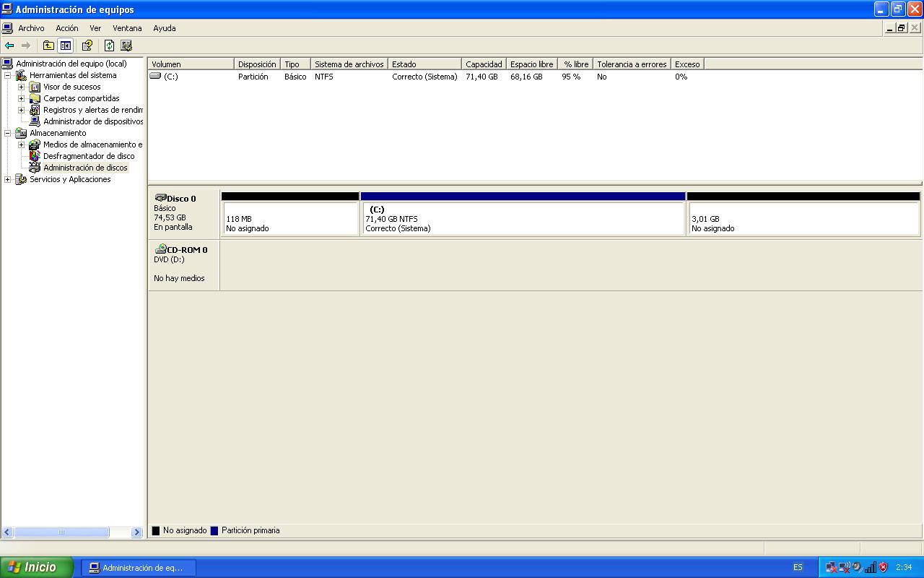Click the Carpetas compartidas folder icon
Viewport: 924px width, 578px height.
click(x=35, y=98)
